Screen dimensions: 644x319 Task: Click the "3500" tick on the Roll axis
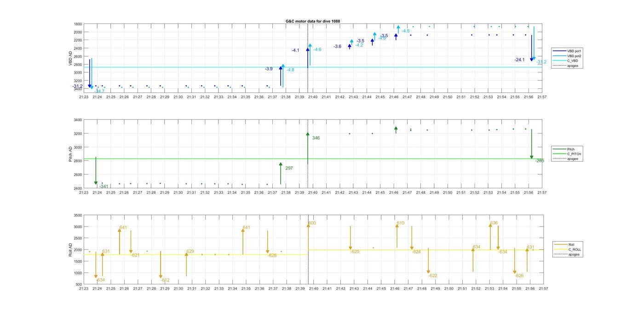click(78, 215)
